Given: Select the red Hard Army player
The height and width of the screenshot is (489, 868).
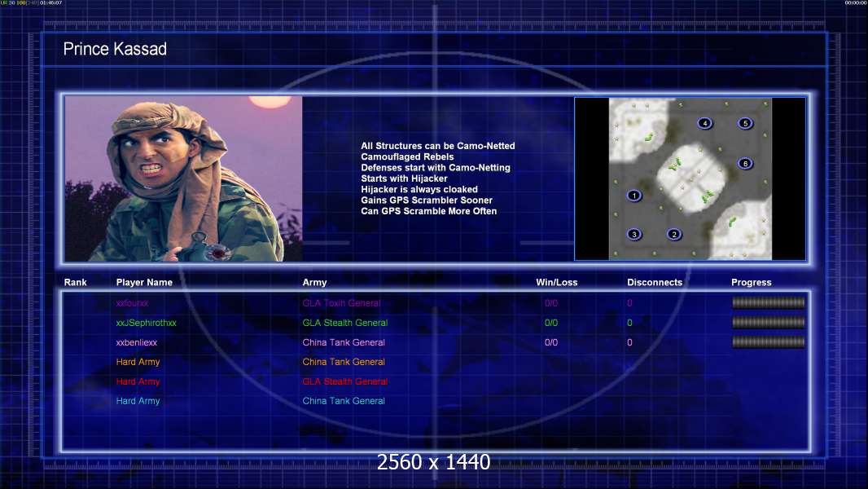Looking at the screenshot, I should click(138, 381).
